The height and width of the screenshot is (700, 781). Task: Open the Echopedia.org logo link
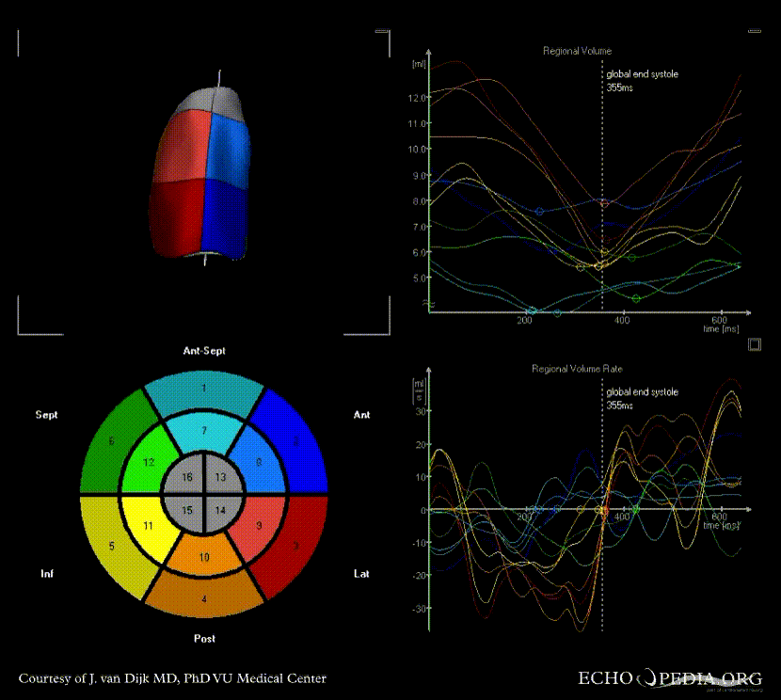(668, 678)
